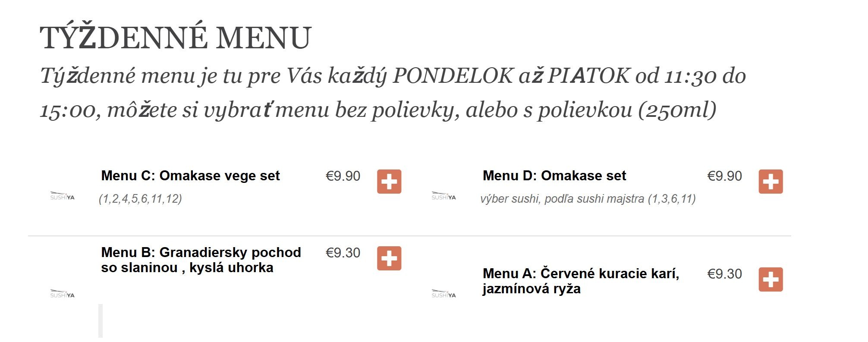The height and width of the screenshot is (342, 868).
Task: Click the €9.30 price of Menu A
Action: [724, 274]
